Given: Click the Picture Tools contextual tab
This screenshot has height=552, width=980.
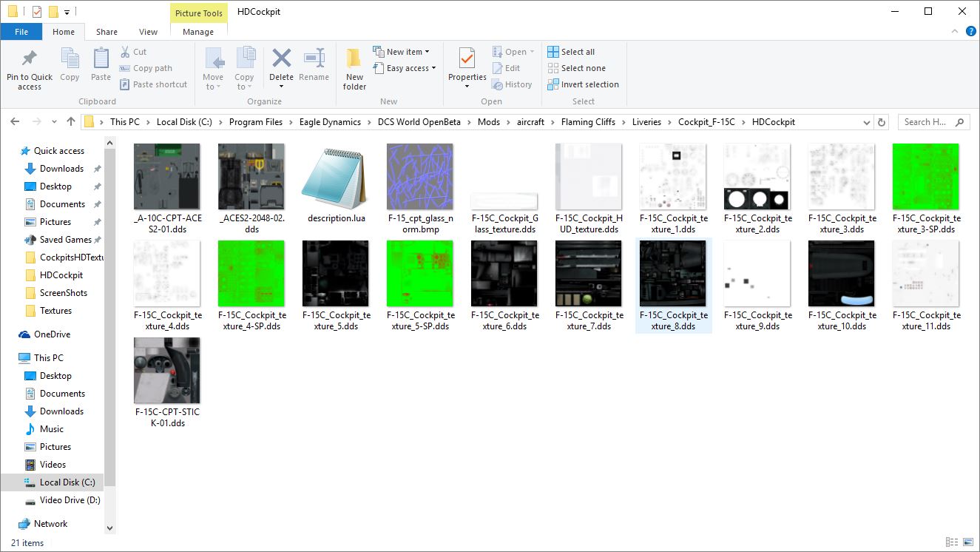Looking at the screenshot, I should pos(198,13).
